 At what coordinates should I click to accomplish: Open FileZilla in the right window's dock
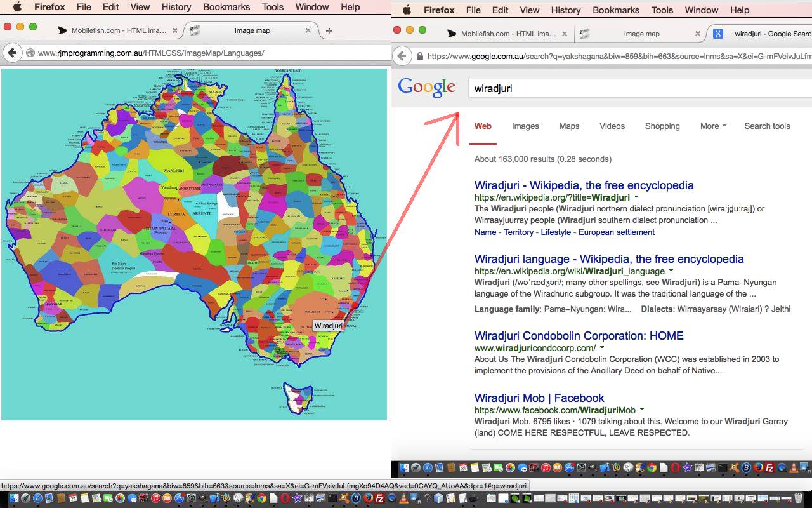[x=770, y=468]
